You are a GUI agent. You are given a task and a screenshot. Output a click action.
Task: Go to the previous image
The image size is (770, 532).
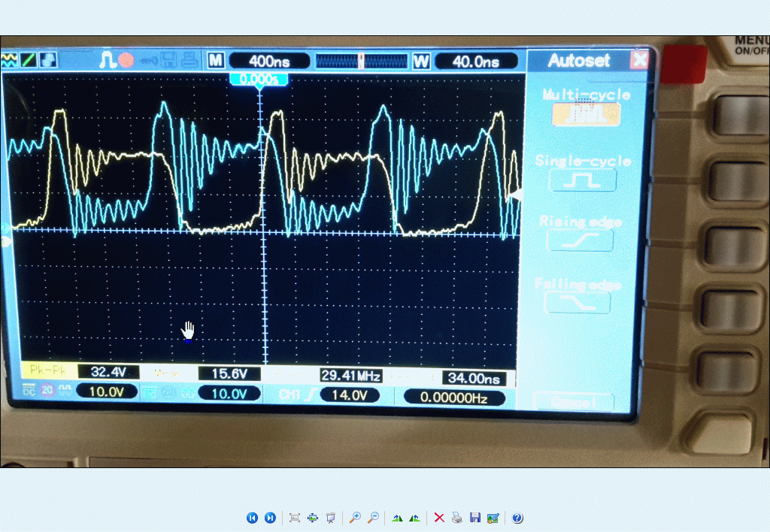(252, 518)
